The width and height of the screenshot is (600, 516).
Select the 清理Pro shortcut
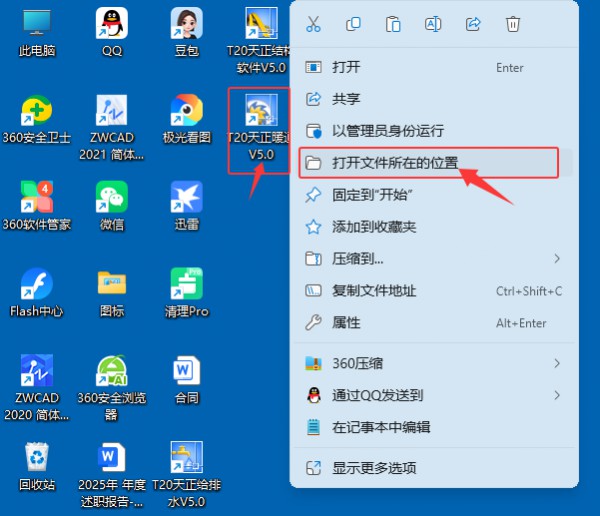187,293
